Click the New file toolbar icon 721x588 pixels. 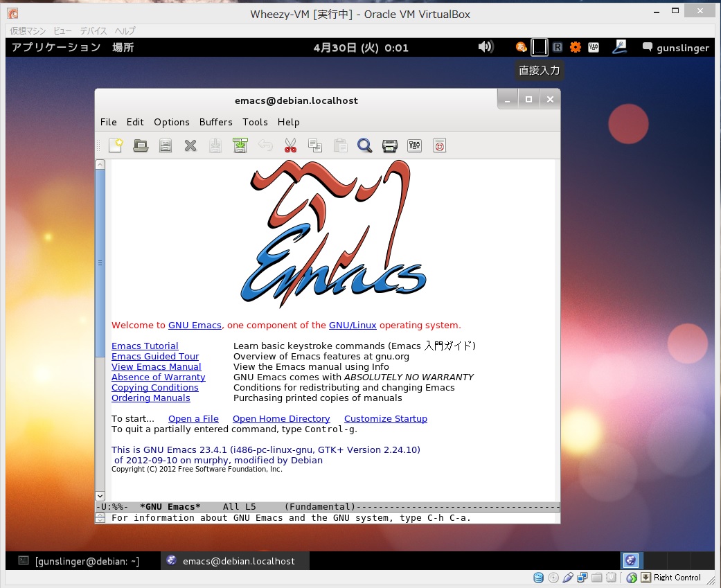point(116,145)
